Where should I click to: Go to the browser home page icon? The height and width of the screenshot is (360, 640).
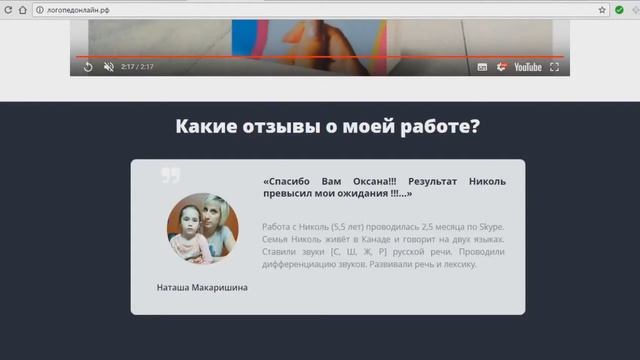click(x=22, y=10)
